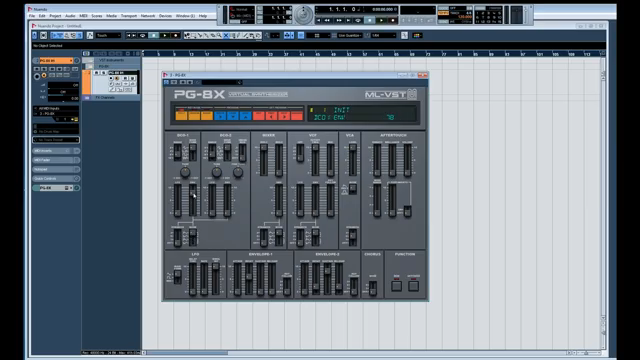The height and width of the screenshot is (360, 640).
Task: Go to previous marker in project toolbar
Action: point(128,36)
